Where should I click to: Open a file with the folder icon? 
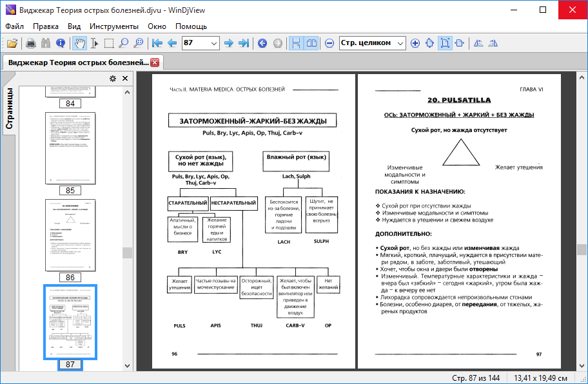click(x=12, y=43)
